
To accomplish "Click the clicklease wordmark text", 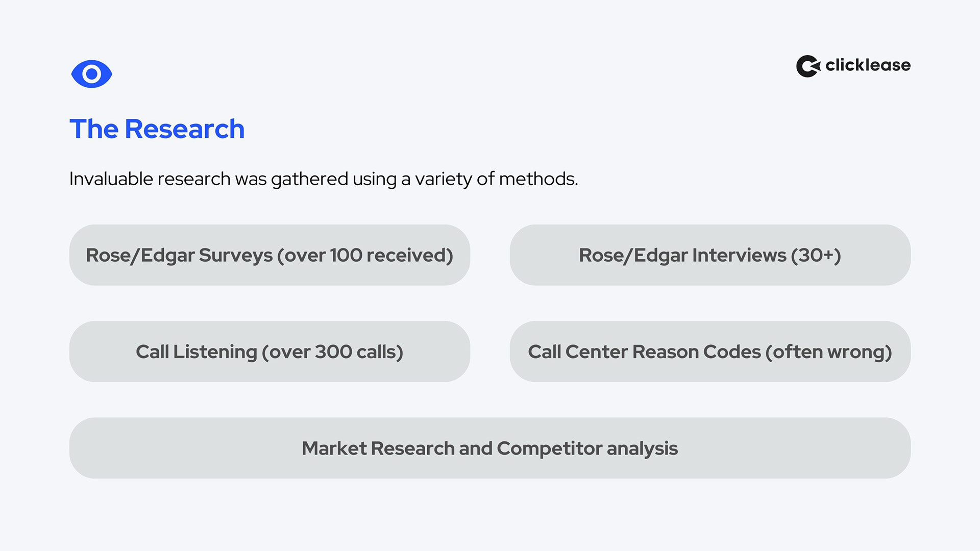I will 868,65.
